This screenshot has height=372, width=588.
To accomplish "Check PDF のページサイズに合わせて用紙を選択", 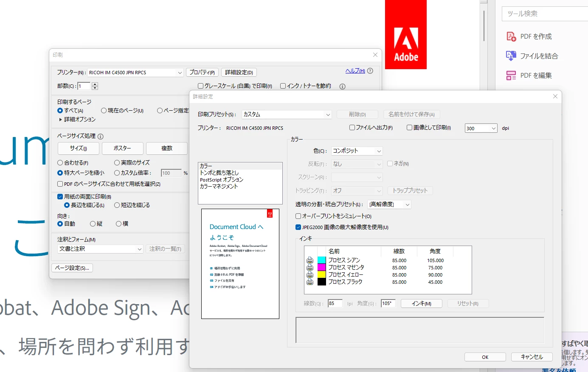I will coord(60,184).
